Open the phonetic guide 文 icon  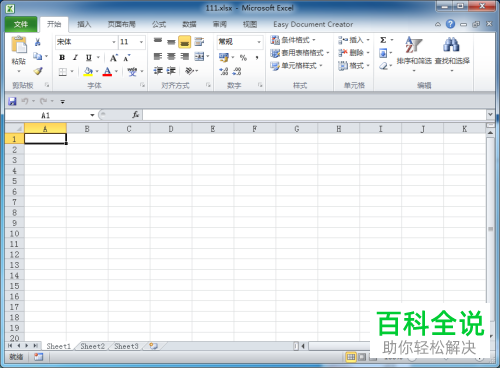132,71
